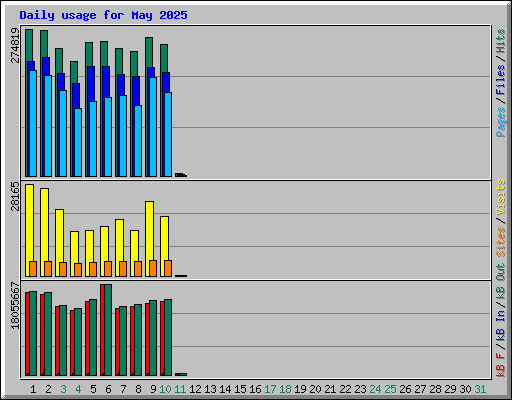Click green day 25 on the date axis
The height and width of the screenshot is (400, 512).
[x=390, y=389]
